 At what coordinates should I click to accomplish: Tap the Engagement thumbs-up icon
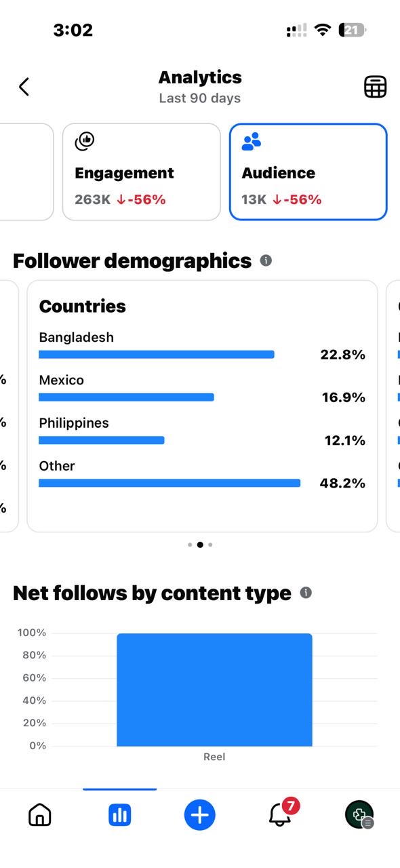pyautogui.click(x=84, y=141)
